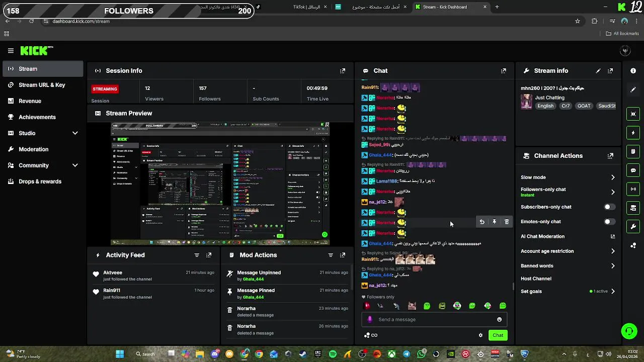Click the stream preview image
The height and width of the screenshot is (362, 644).
click(220, 184)
